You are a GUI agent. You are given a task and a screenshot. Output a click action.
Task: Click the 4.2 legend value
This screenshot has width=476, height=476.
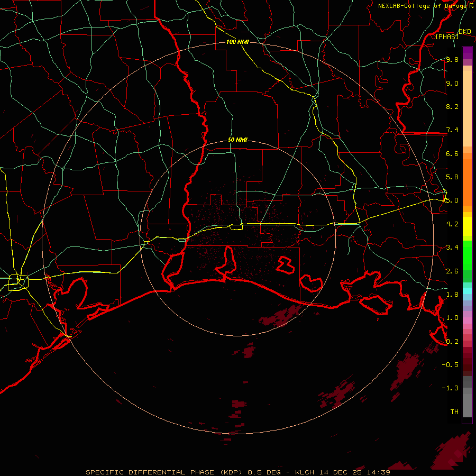tap(452, 224)
